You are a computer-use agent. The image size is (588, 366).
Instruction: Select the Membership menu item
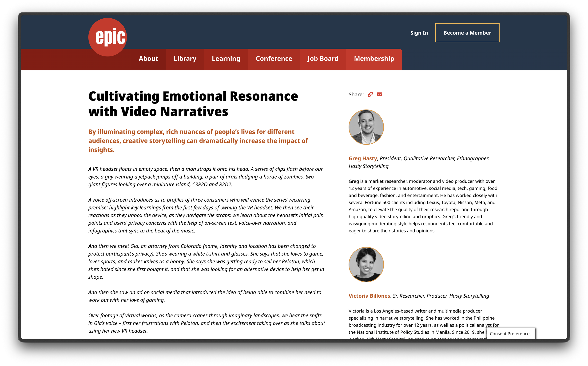tap(374, 59)
